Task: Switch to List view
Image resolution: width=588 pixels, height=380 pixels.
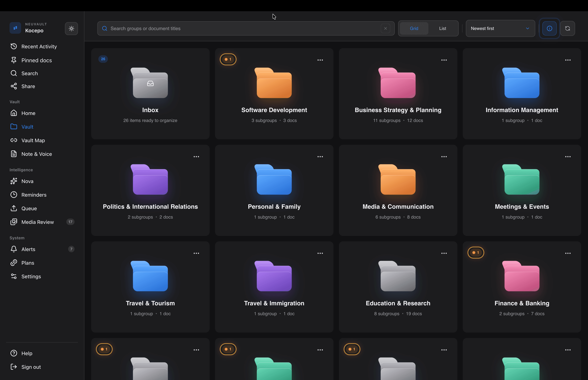Action: tap(442, 28)
